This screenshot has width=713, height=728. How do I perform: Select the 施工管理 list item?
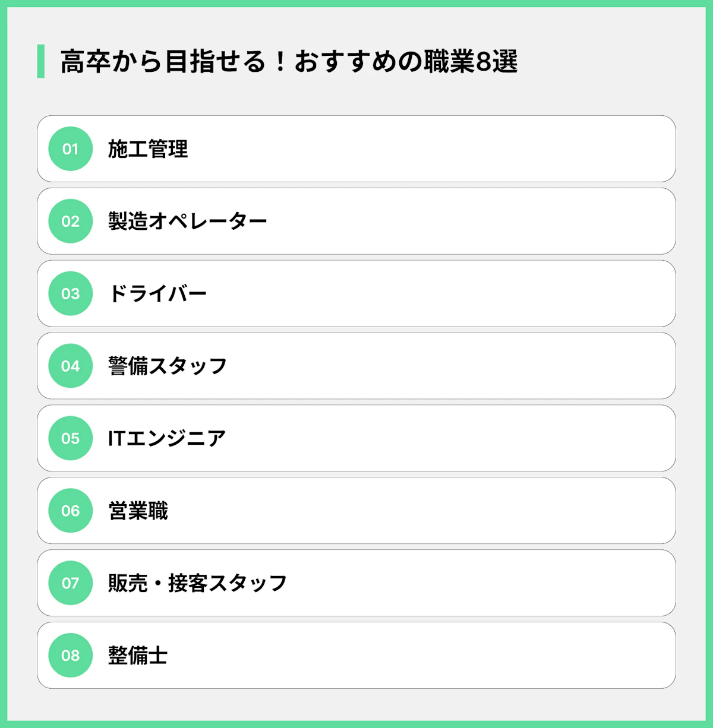coord(148,149)
